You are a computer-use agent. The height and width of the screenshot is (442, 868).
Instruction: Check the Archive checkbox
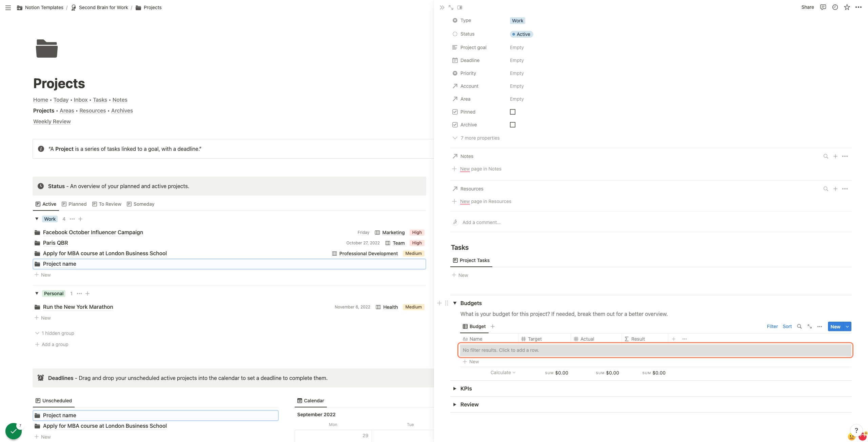pos(513,125)
